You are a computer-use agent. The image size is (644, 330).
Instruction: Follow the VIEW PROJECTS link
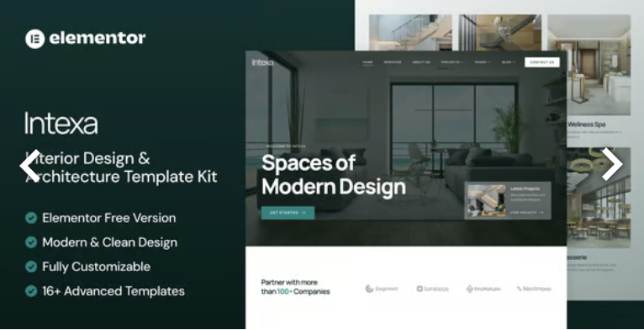coord(527,212)
